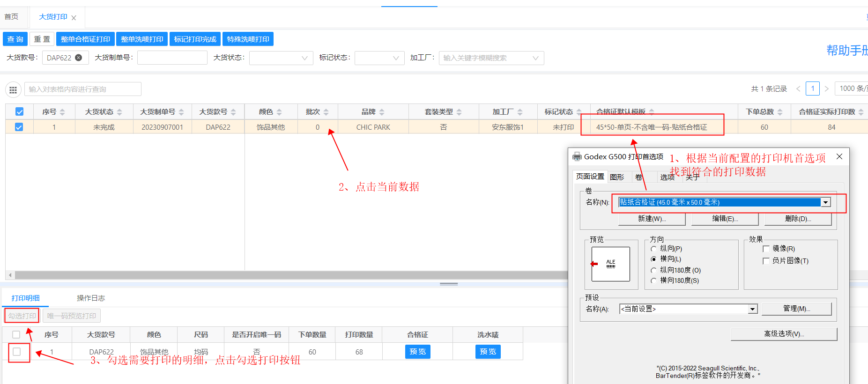
Task: Select 纵向(P) orientation radio button
Action: tap(654, 249)
